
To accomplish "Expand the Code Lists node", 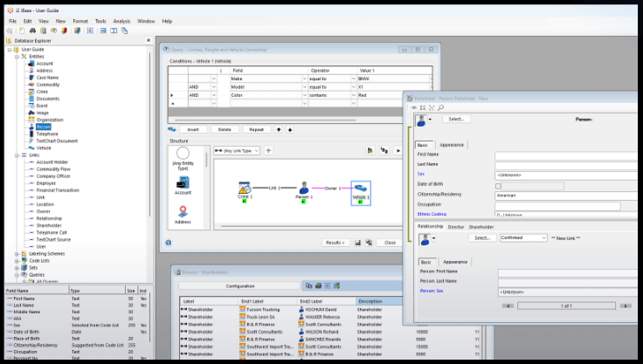I will (x=17, y=261).
